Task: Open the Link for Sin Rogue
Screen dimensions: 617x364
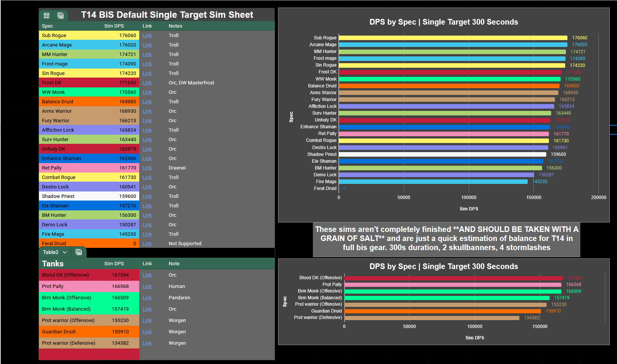Action: tap(147, 73)
